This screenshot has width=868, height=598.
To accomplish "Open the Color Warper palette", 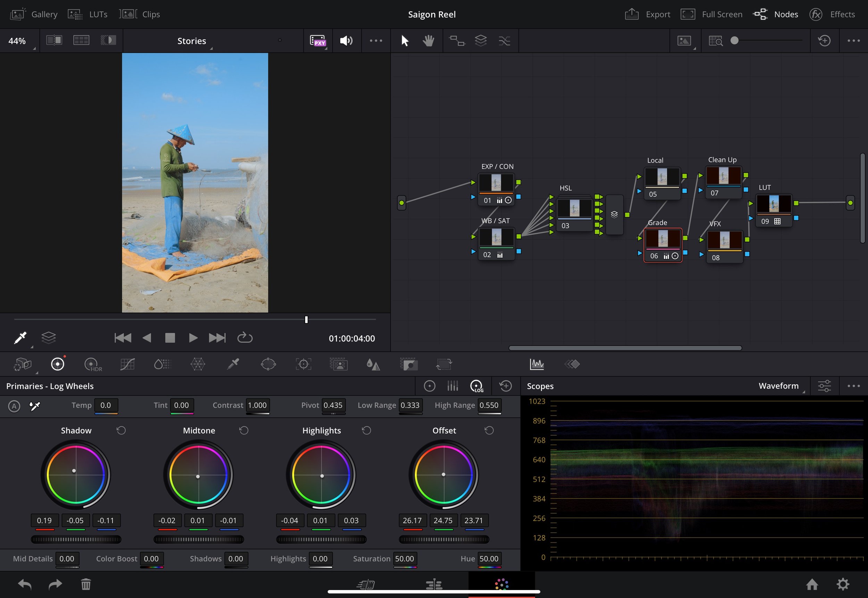I will coord(198,364).
